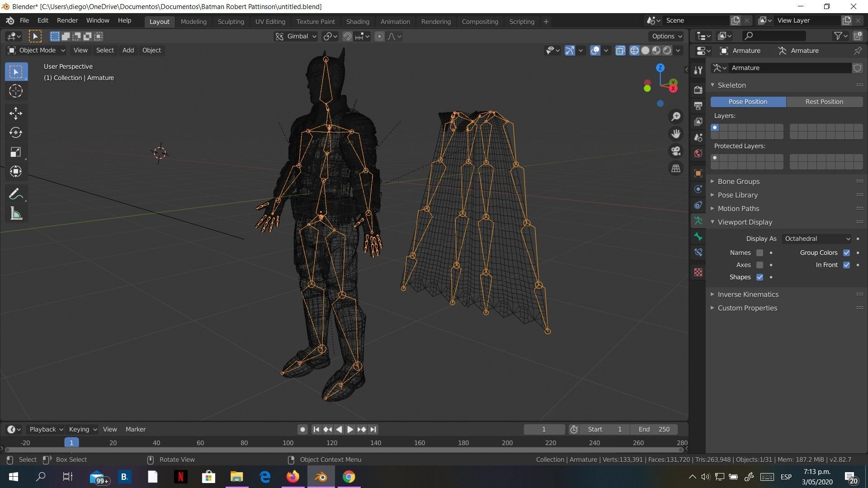The height and width of the screenshot is (488, 868).
Task: Open the Display As Octahedral dropdown
Action: 817,239
